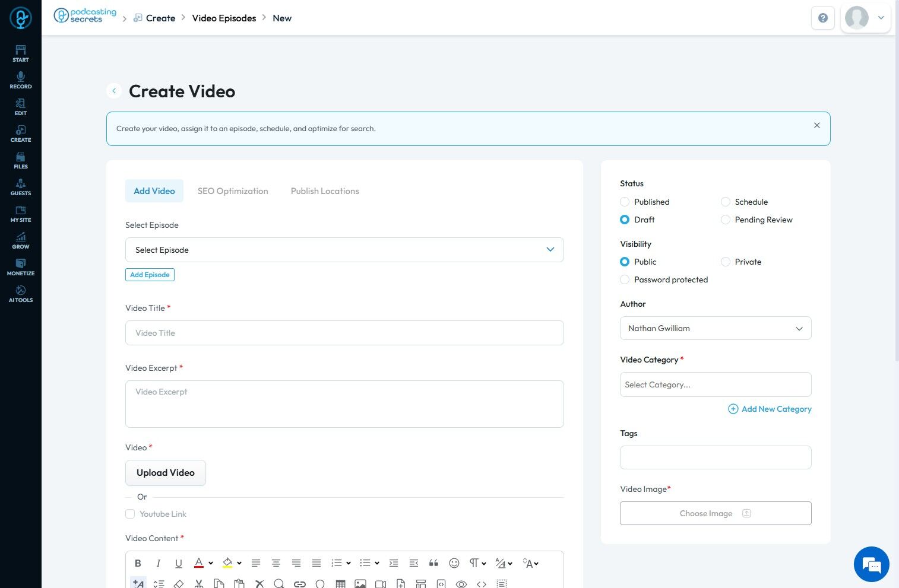Open the live chat bubble
Viewport: 899px width, 588px height.
[872, 564]
